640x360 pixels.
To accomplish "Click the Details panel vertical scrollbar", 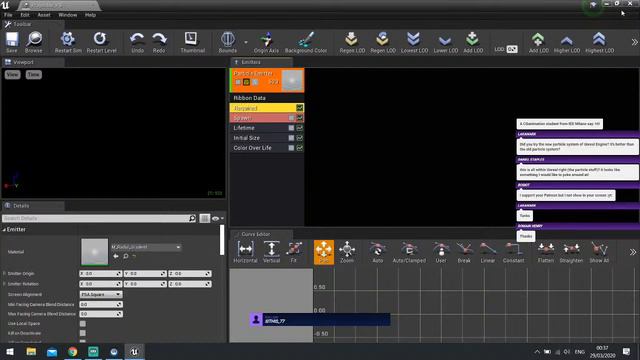I will point(222,240).
